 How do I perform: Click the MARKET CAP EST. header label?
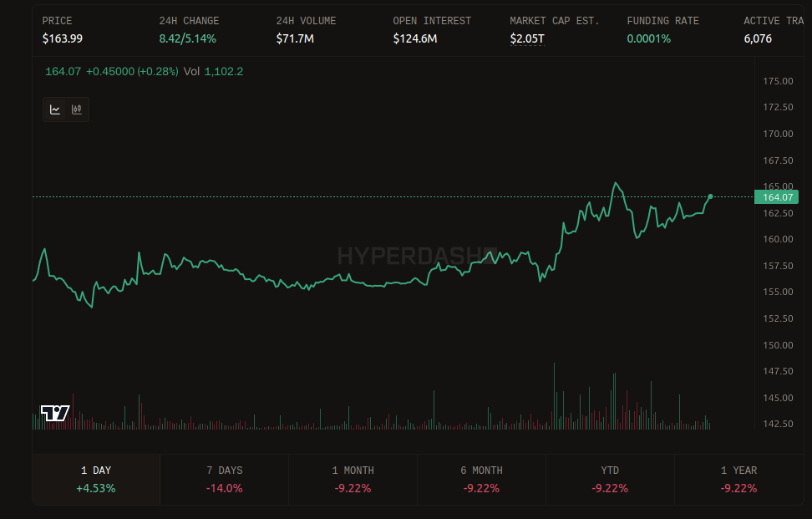pos(555,21)
